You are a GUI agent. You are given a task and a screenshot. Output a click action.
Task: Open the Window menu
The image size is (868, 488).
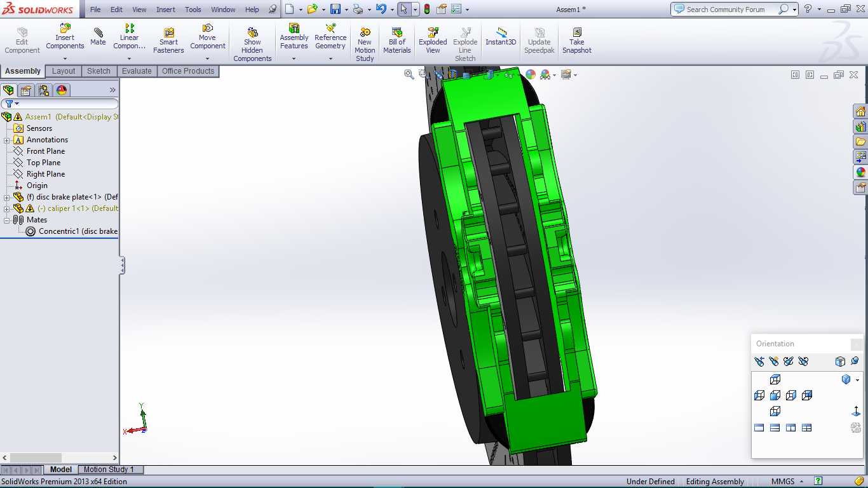(x=223, y=10)
